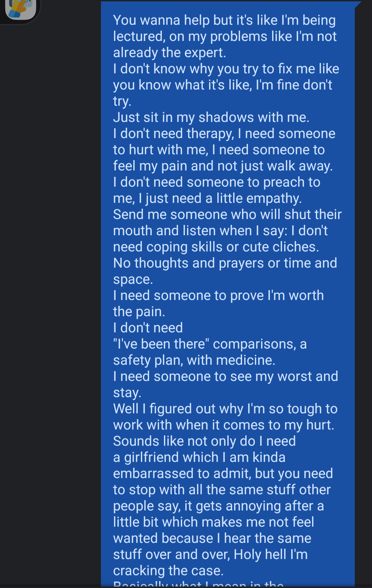The height and width of the screenshot is (588, 372).
Task: Tap the words "cracking the case."
Action: 168,571
